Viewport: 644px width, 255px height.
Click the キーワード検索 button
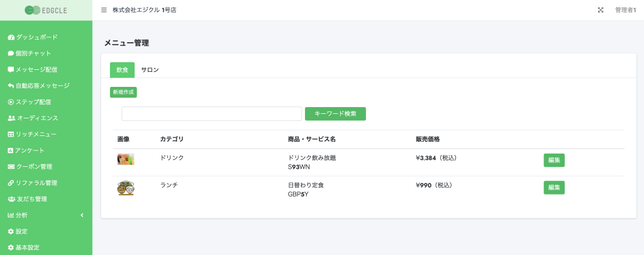pyautogui.click(x=335, y=114)
